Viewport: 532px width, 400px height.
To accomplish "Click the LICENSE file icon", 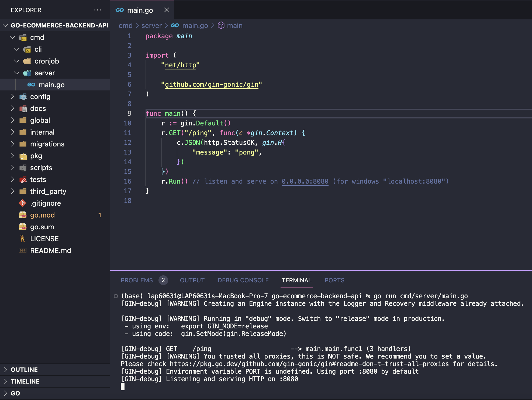I will 23,238.
